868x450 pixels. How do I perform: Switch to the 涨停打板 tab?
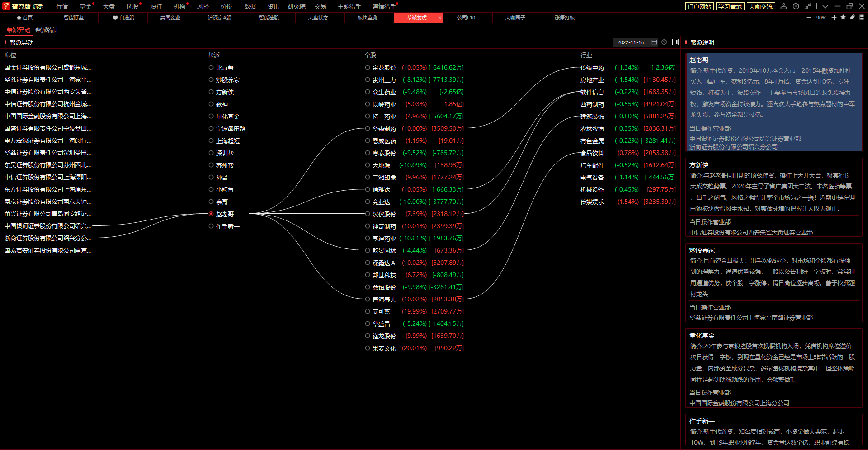tap(565, 18)
